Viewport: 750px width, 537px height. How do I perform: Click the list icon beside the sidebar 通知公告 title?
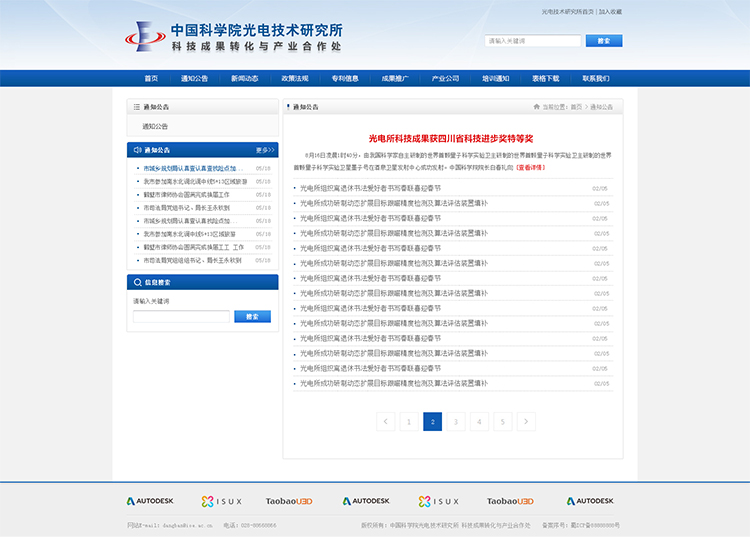[x=136, y=106]
